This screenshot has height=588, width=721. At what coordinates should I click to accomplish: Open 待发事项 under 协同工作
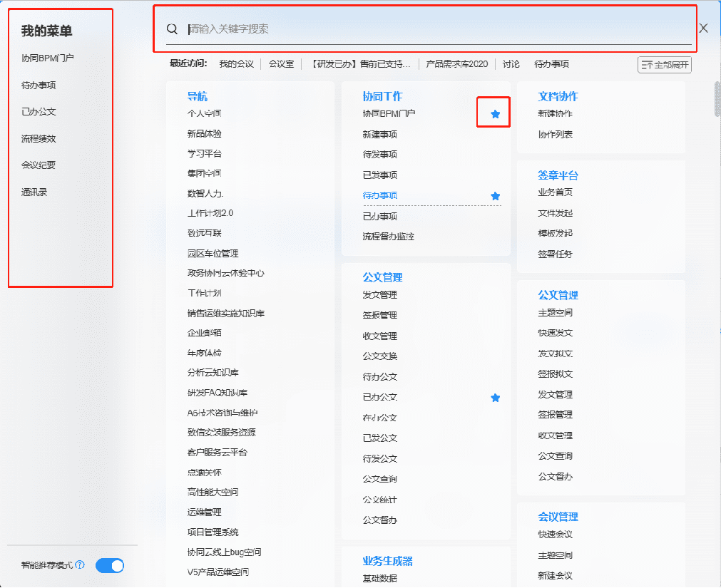[x=380, y=155]
